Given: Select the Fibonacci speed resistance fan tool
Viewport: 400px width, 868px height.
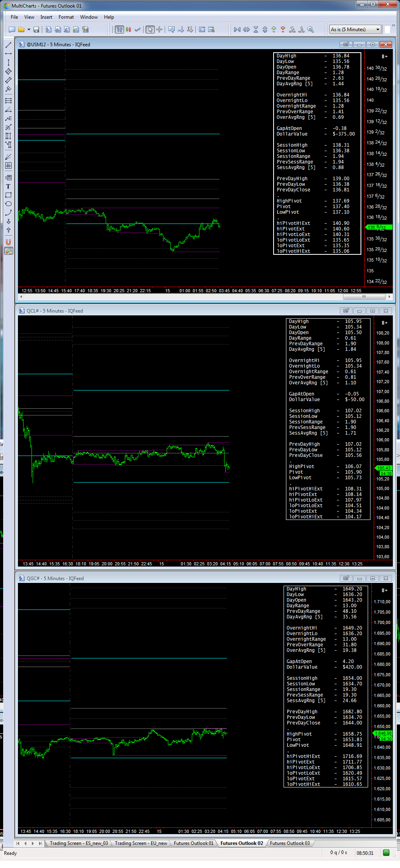Looking at the screenshot, I should tap(8, 109).
